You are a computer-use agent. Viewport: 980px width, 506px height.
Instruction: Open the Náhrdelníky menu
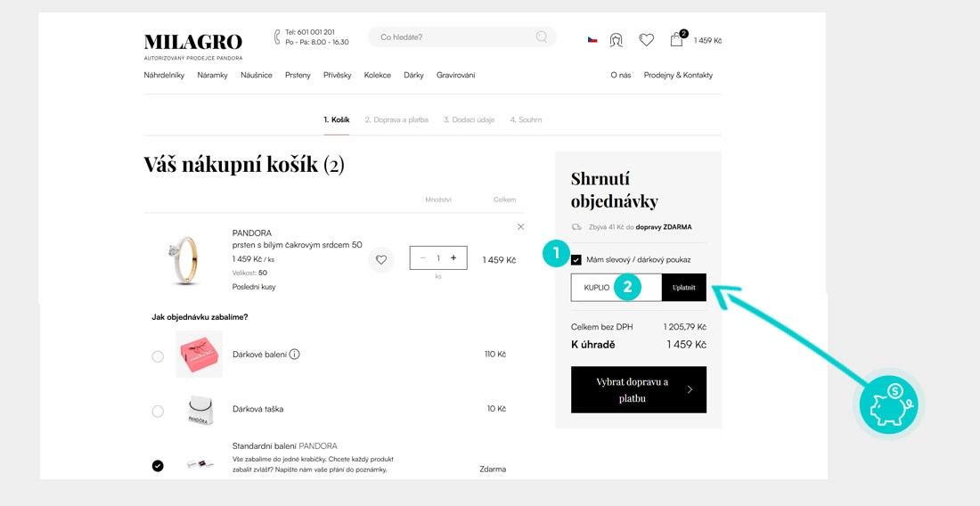[x=164, y=76]
